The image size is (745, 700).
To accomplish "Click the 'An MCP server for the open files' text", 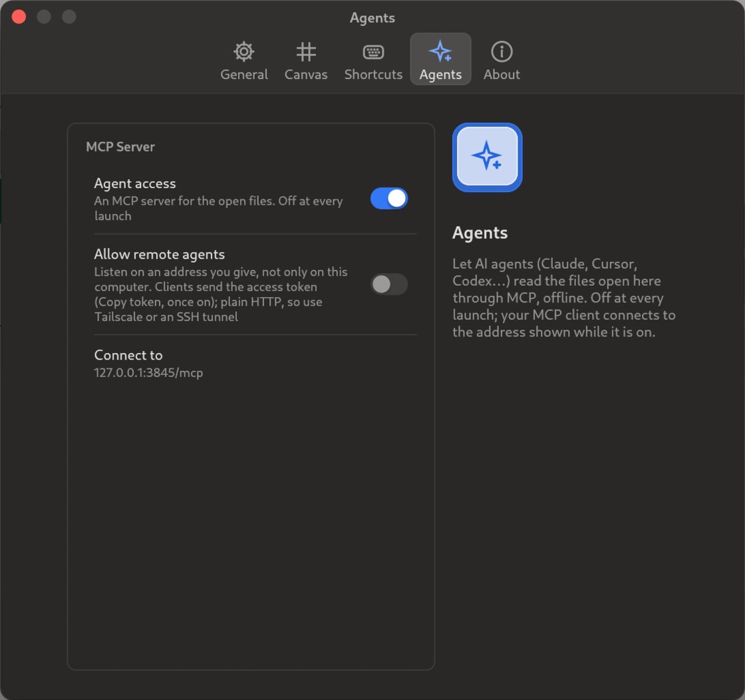I will coord(218,208).
